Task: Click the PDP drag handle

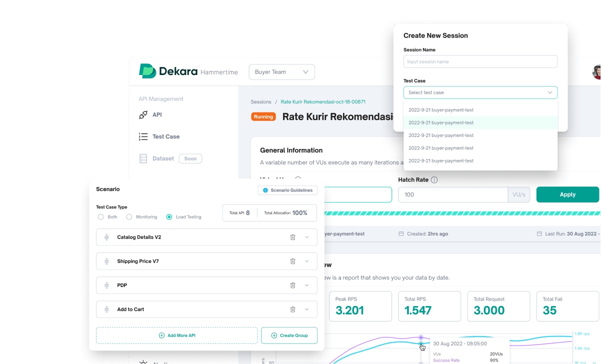Action: click(106, 285)
